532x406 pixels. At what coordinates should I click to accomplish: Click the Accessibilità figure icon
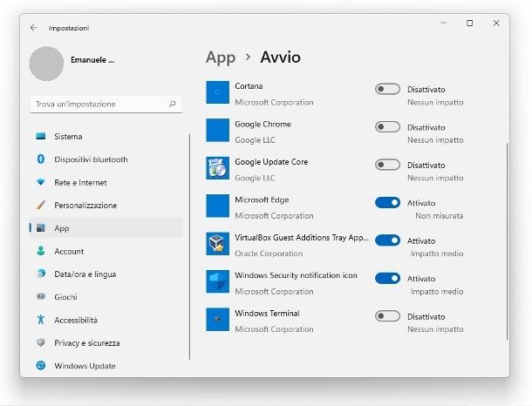coord(41,320)
